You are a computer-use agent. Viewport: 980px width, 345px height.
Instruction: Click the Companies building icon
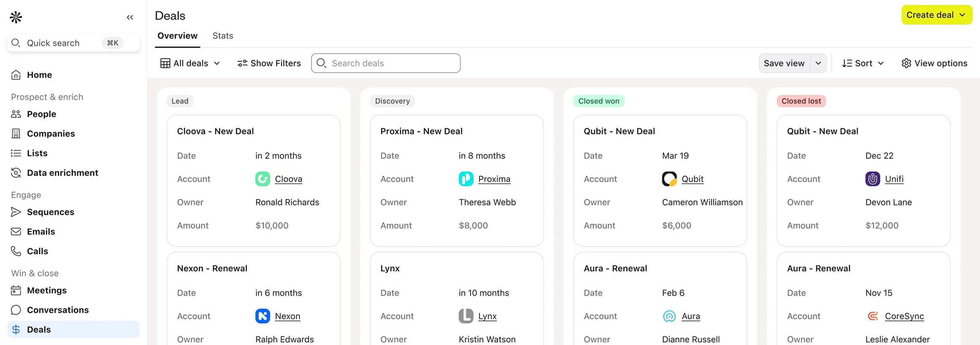16,133
